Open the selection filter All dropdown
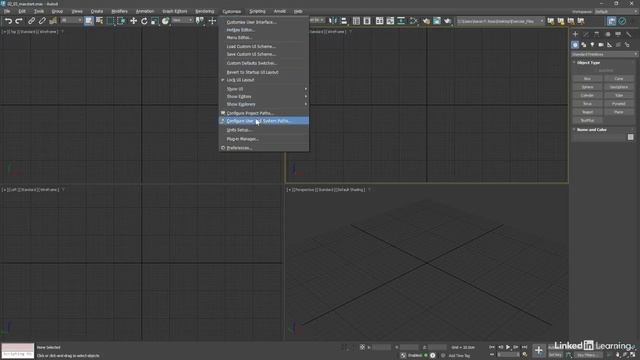The width and height of the screenshot is (640, 360). (71, 20)
